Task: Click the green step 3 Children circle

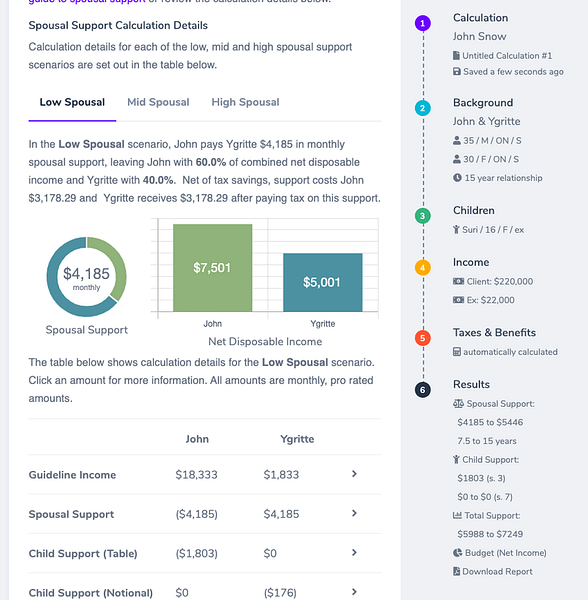Action: (x=423, y=216)
